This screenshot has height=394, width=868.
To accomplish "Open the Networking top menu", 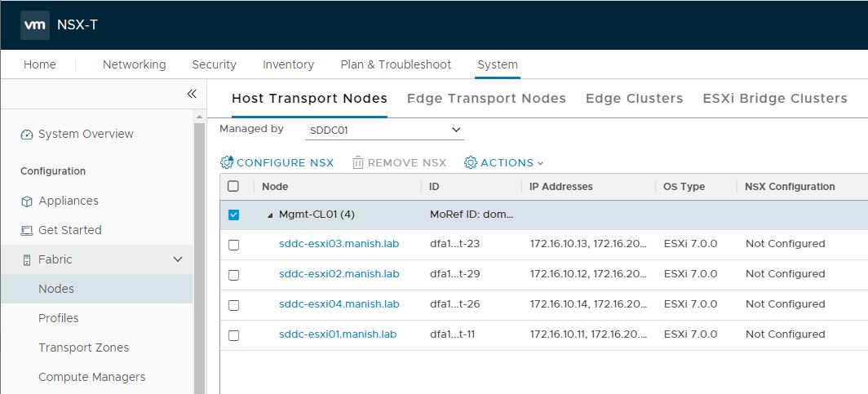I will (134, 64).
